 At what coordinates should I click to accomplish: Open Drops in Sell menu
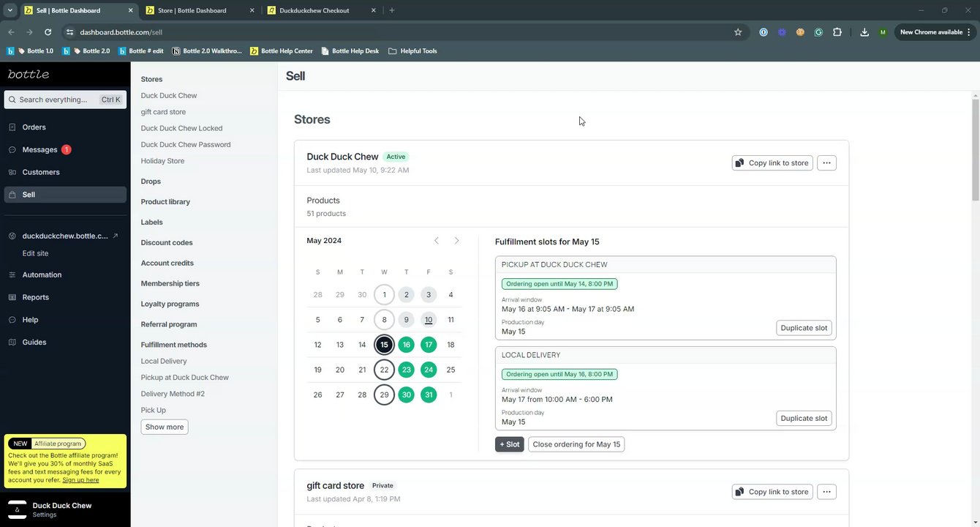151,182
